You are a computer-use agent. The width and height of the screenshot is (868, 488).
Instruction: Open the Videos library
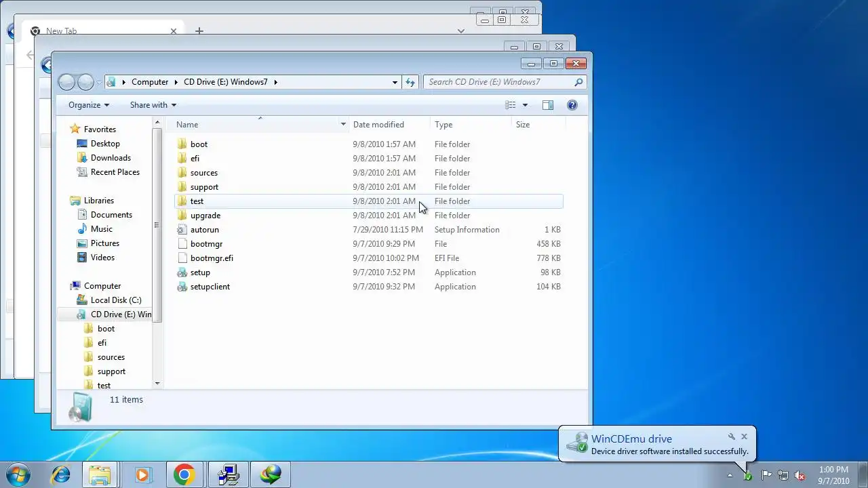(102, 258)
